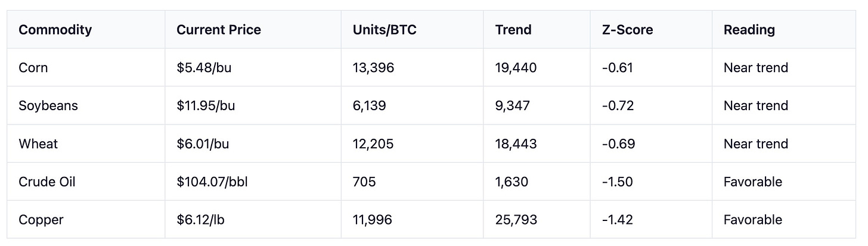Click Favorable reading for Copper
The image size is (868, 246).
tap(753, 220)
